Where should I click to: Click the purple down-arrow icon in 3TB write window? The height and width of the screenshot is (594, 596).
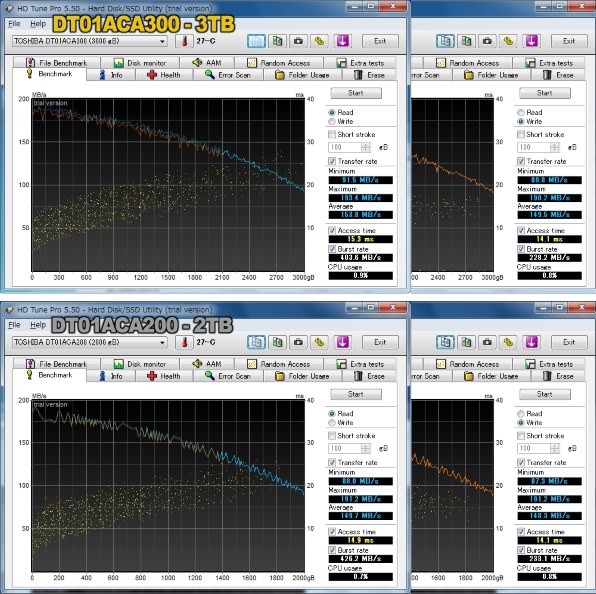(x=531, y=41)
